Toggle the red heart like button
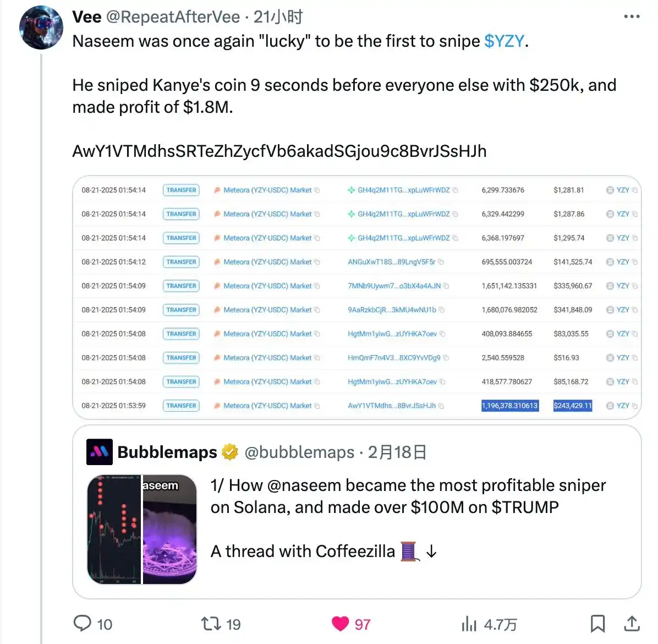 [x=341, y=624]
